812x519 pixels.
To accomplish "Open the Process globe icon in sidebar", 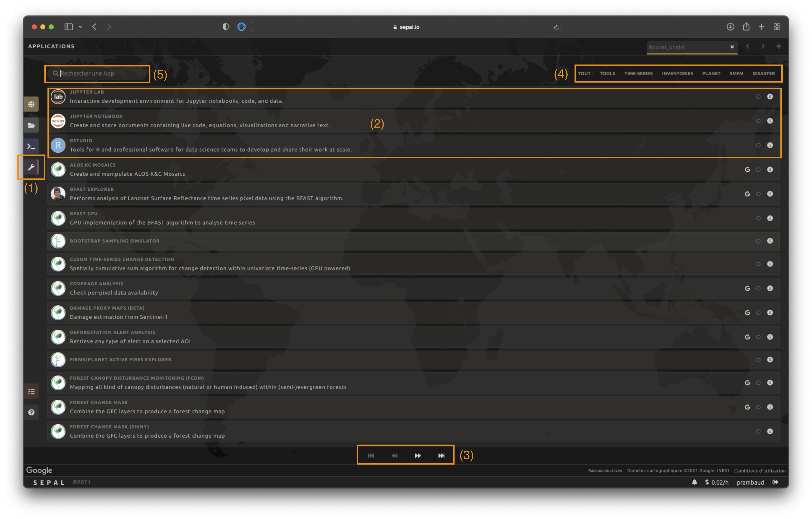I will tap(31, 104).
